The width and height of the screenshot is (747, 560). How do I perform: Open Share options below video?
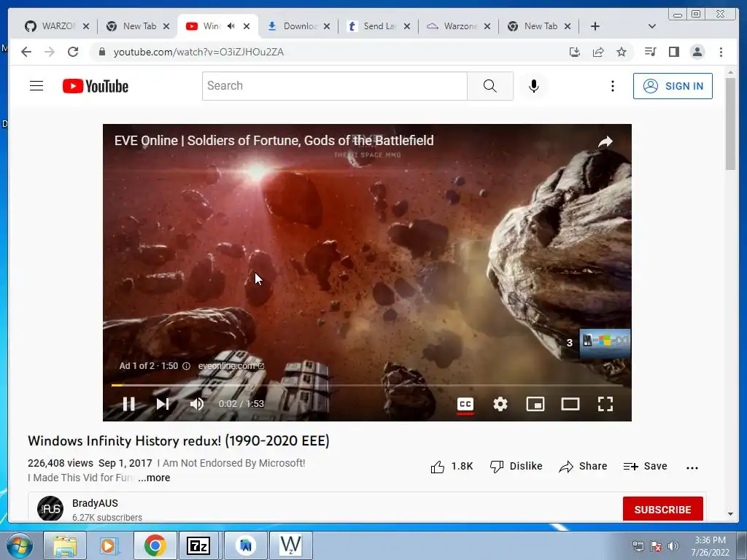point(583,467)
